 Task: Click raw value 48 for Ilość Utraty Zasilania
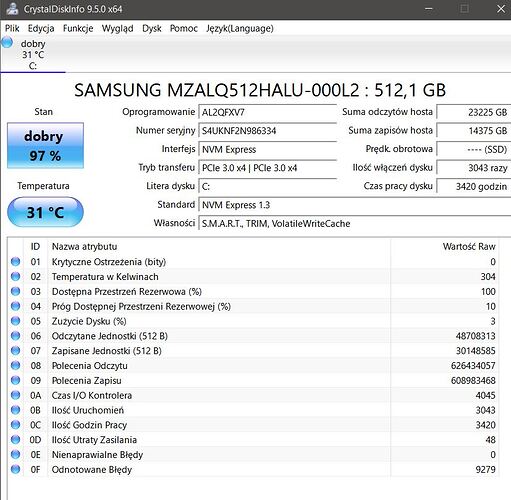click(x=490, y=440)
